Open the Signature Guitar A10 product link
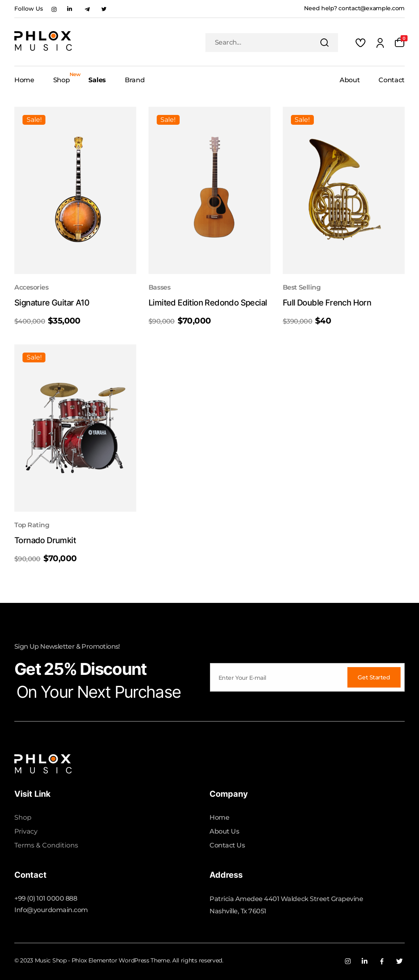This screenshot has height=980, width=419. pyautogui.click(x=52, y=303)
